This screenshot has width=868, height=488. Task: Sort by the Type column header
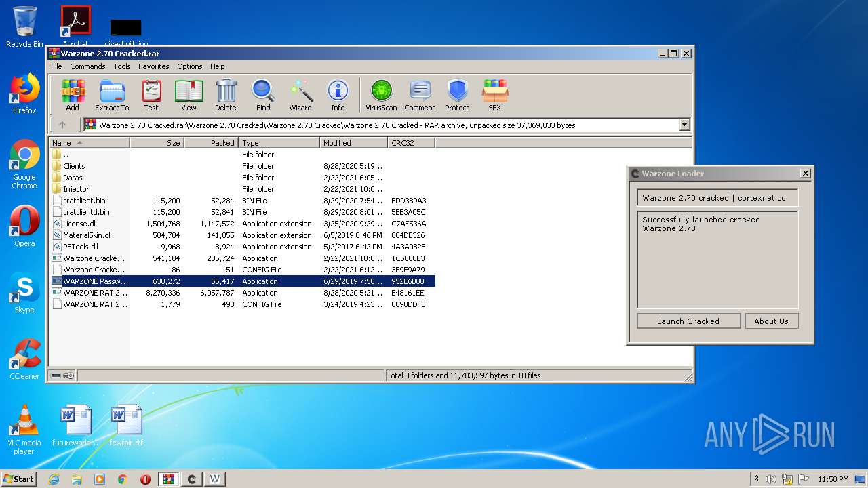tap(279, 142)
